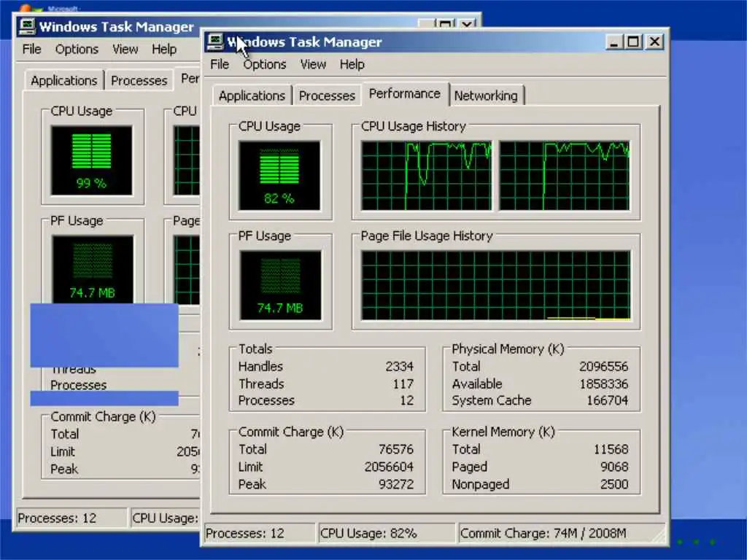Select the Performance tab in front window

pyautogui.click(x=404, y=94)
